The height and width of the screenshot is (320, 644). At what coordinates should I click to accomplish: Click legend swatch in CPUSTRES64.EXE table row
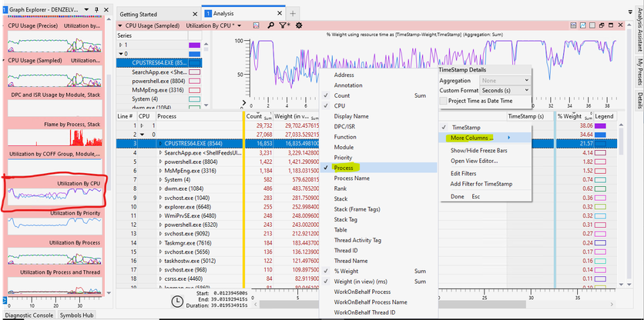point(600,144)
